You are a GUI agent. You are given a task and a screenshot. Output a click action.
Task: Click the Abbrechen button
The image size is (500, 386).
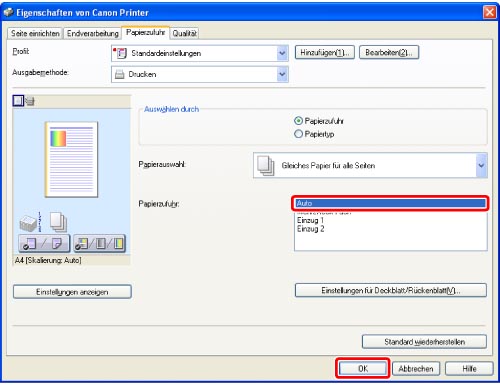(x=416, y=369)
